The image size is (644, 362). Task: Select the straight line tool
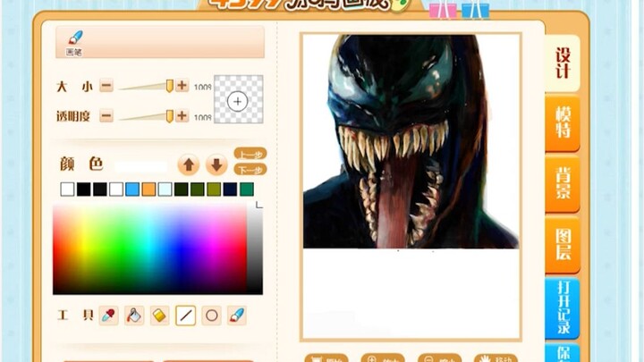coord(186,316)
